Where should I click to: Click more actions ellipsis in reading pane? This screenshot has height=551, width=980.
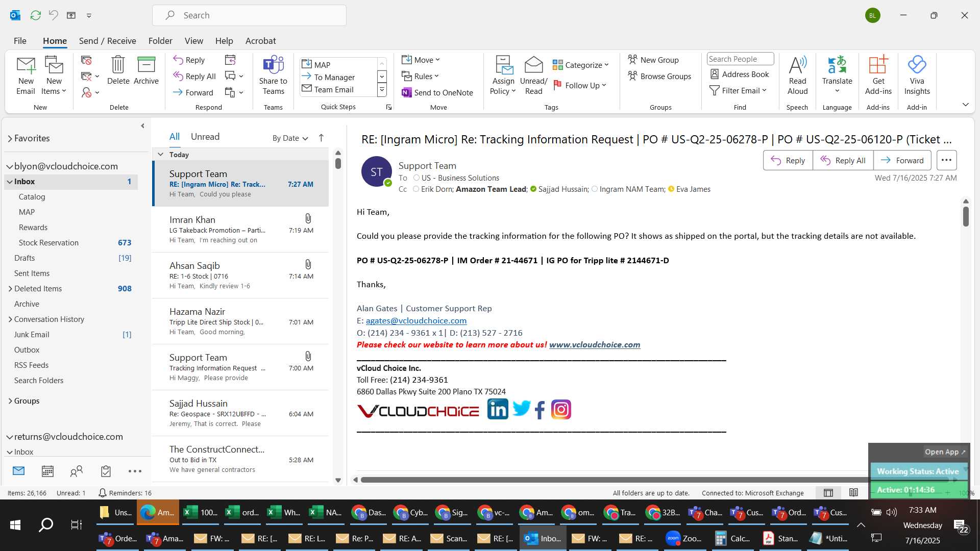point(946,160)
